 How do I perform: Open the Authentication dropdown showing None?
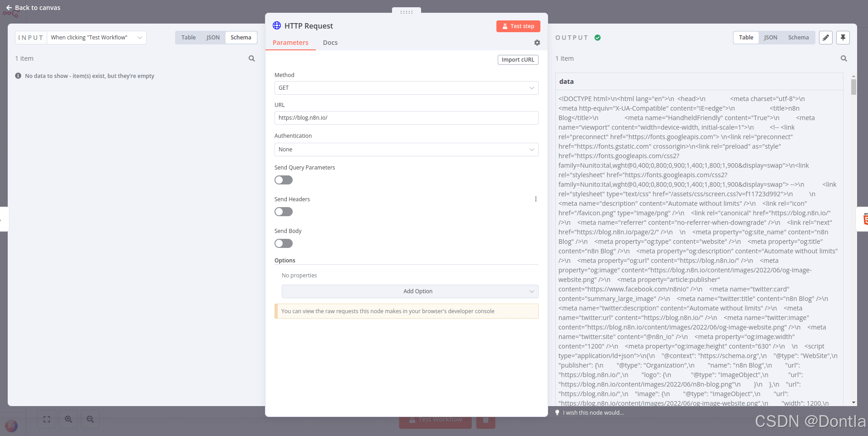tap(407, 150)
